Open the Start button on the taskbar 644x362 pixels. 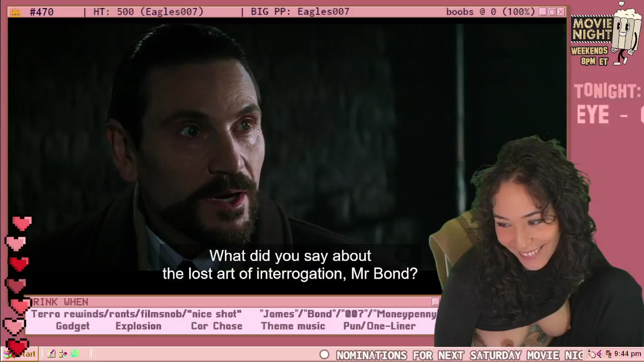click(20, 354)
